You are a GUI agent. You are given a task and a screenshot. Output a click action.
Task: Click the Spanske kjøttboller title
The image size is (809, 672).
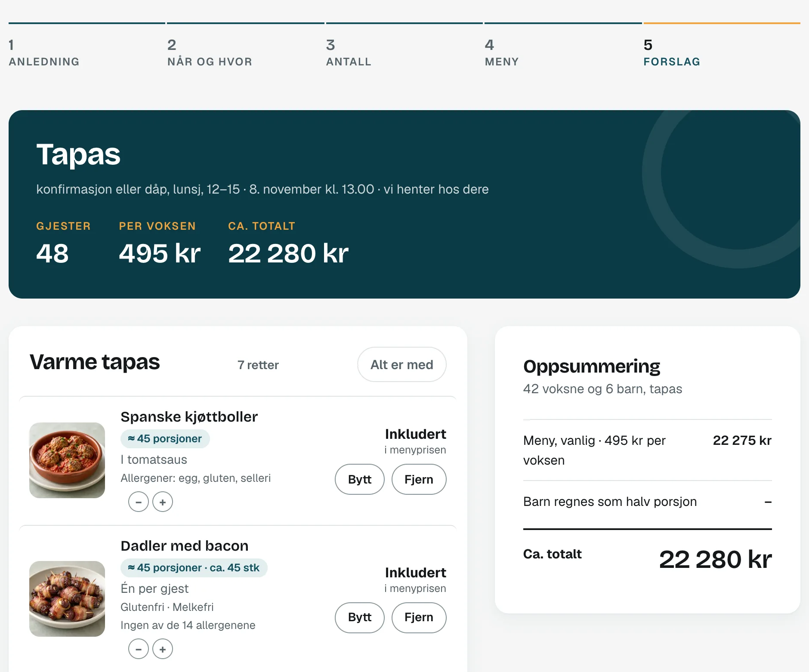(x=189, y=416)
